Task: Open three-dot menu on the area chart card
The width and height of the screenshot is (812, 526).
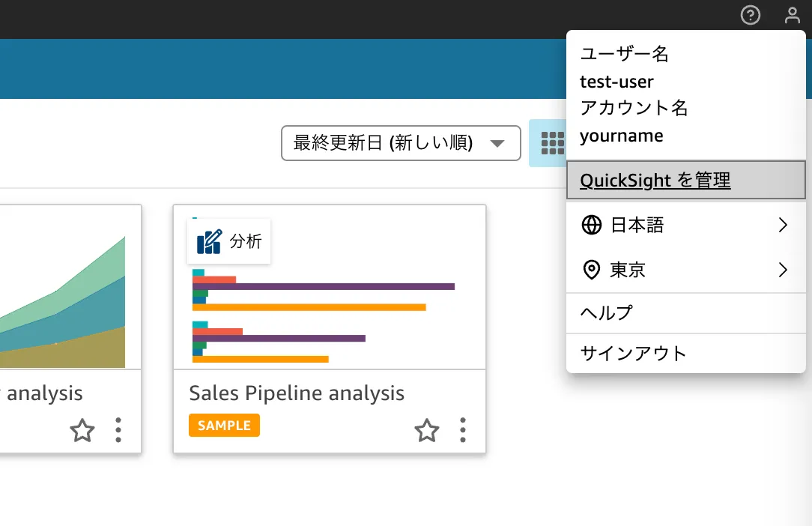Action: click(x=118, y=430)
